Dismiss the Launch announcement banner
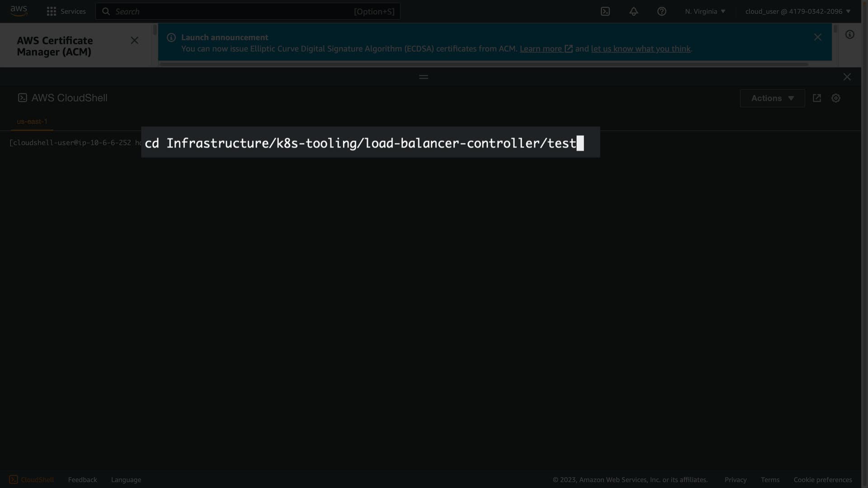This screenshot has width=868, height=488. tap(817, 38)
